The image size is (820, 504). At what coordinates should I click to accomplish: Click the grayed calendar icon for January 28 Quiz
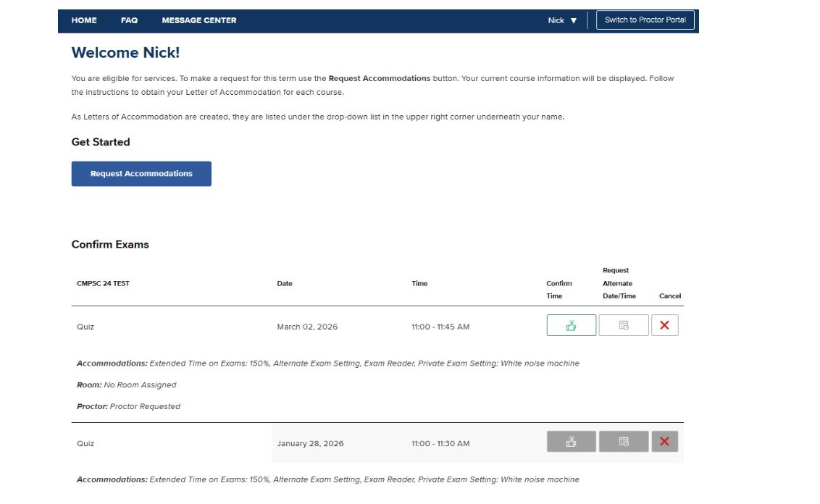(x=624, y=442)
